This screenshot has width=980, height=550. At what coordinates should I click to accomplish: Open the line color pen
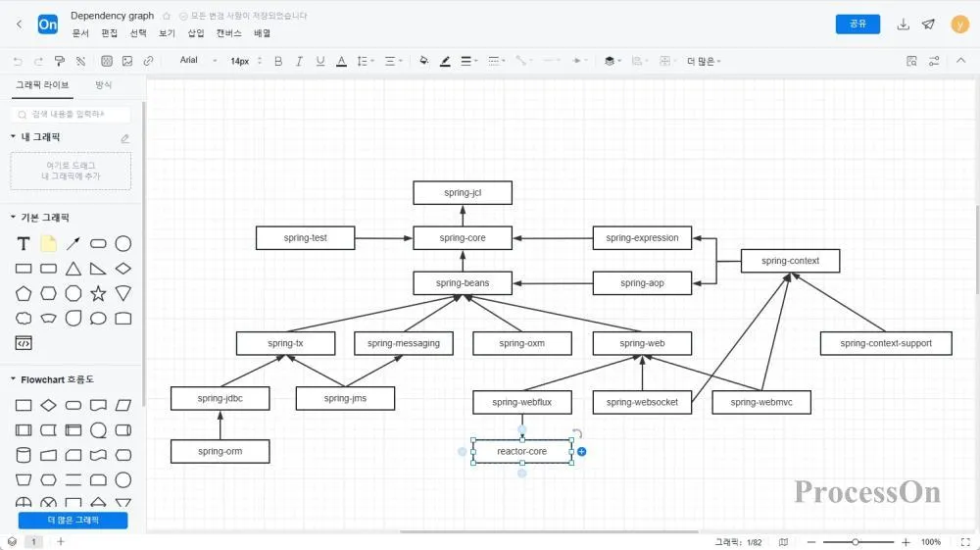pos(445,61)
